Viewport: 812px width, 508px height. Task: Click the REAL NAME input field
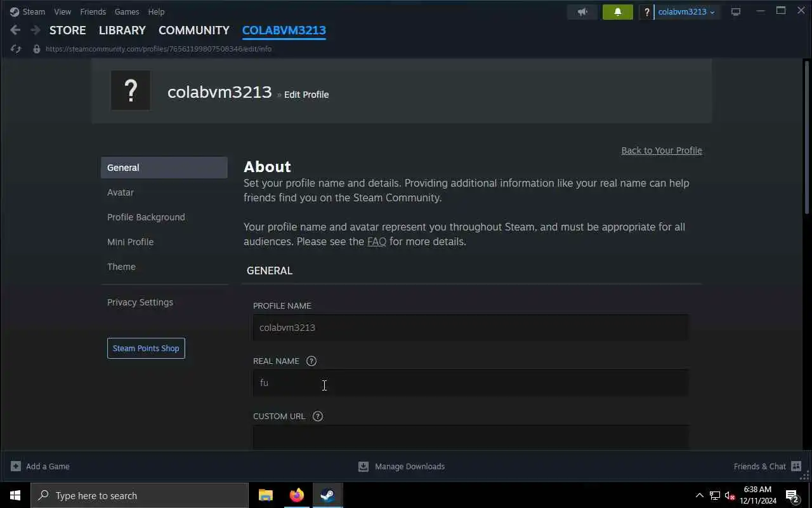(471, 383)
